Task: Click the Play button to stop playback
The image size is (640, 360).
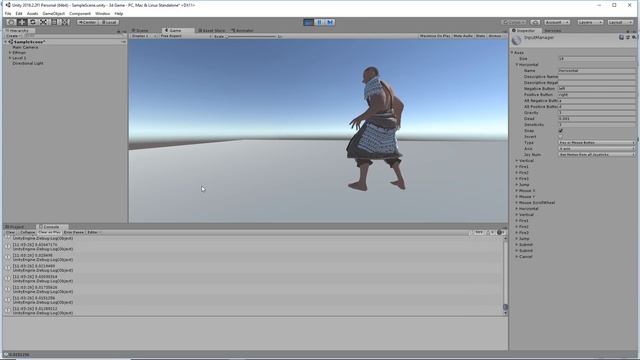Action: click(x=309, y=22)
